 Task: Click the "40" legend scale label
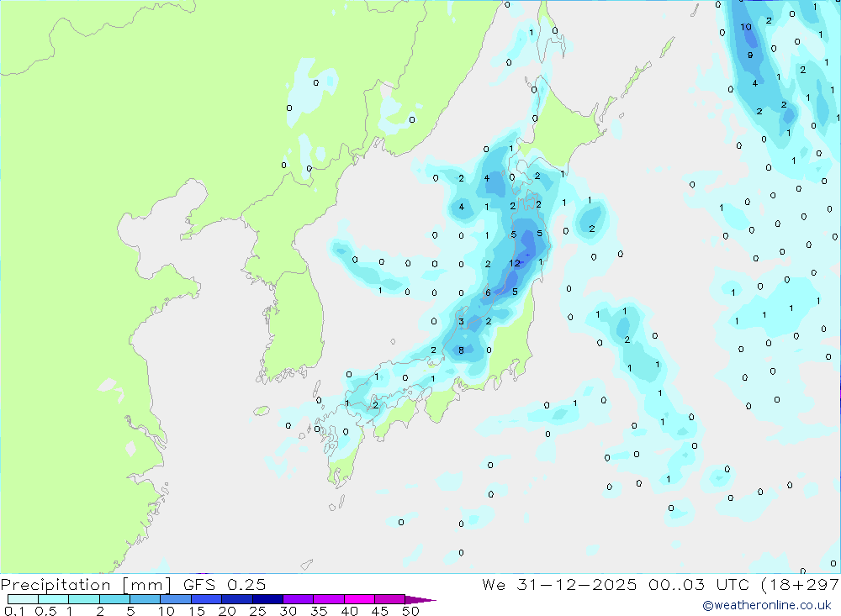click(349, 611)
